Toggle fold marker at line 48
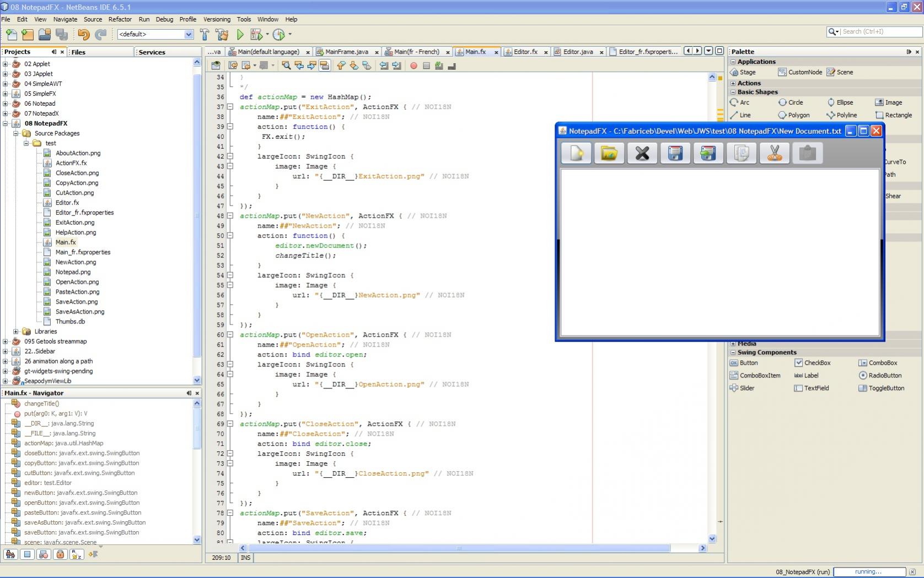Viewport: 924px width, 578px height. point(230,216)
